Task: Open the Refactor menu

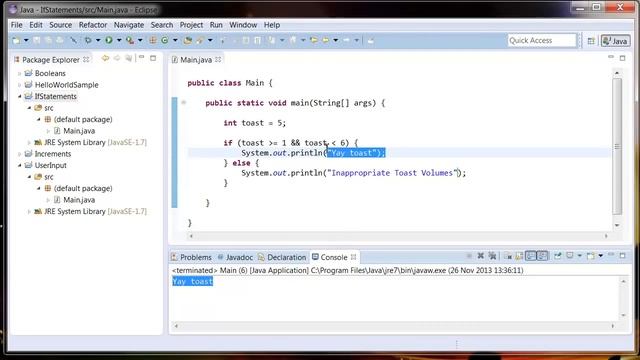Action: pyautogui.click(x=93, y=25)
